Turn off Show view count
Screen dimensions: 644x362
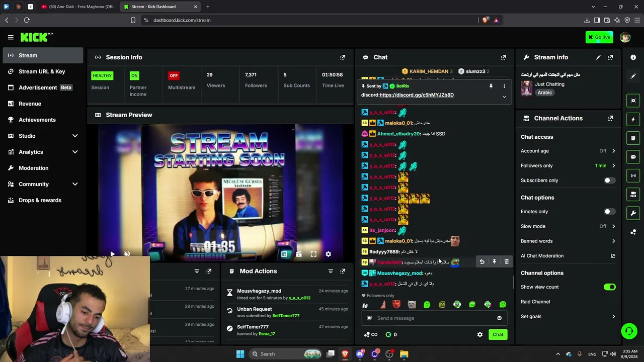609,287
